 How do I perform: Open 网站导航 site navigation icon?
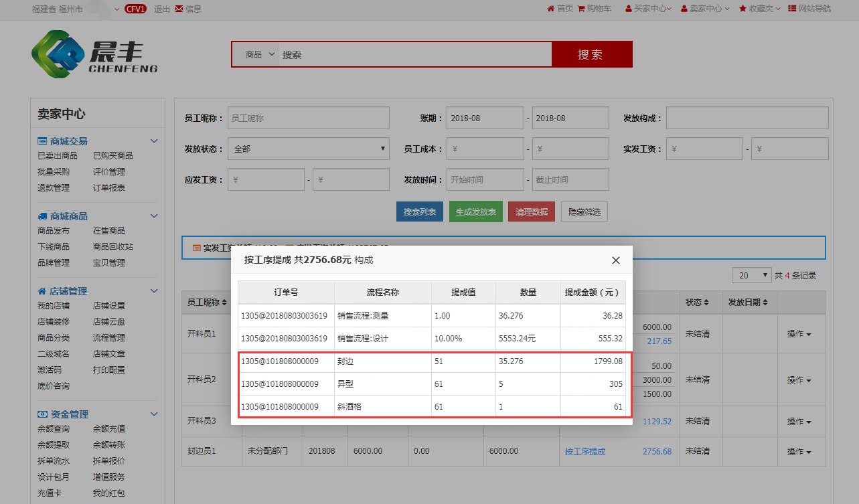click(793, 9)
